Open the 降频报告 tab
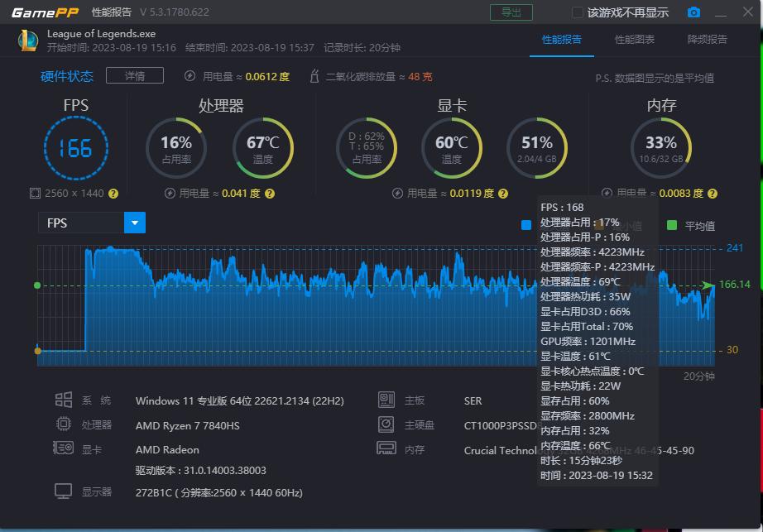The image size is (763, 532). coord(707,40)
